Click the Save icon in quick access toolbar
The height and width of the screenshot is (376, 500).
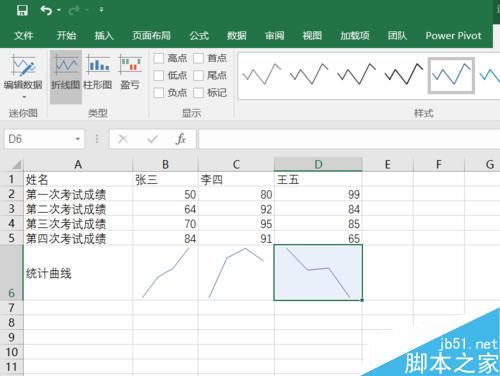(x=22, y=10)
